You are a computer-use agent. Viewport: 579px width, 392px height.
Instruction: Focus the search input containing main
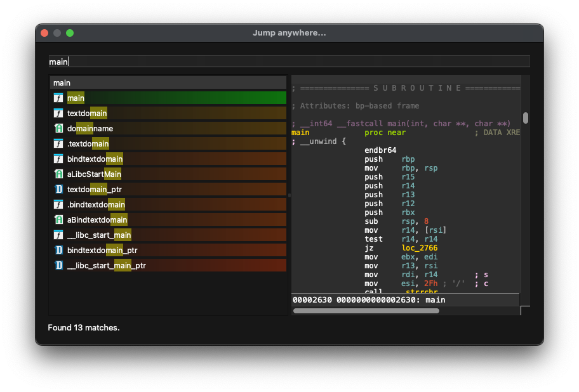(x=289, y=62)
